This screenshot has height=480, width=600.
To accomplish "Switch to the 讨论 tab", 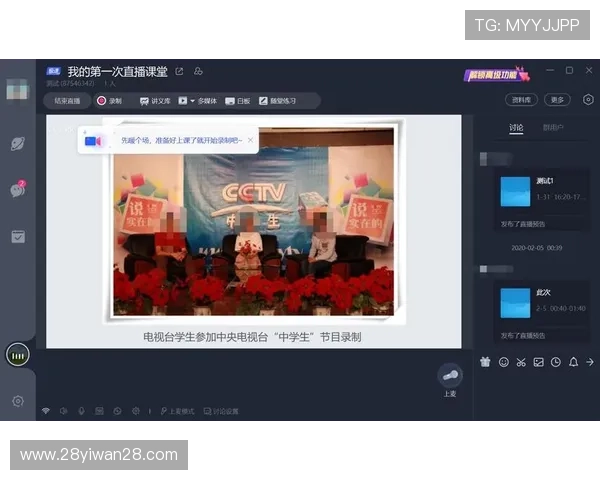I will pyautogui.click(x=516, y=128).
